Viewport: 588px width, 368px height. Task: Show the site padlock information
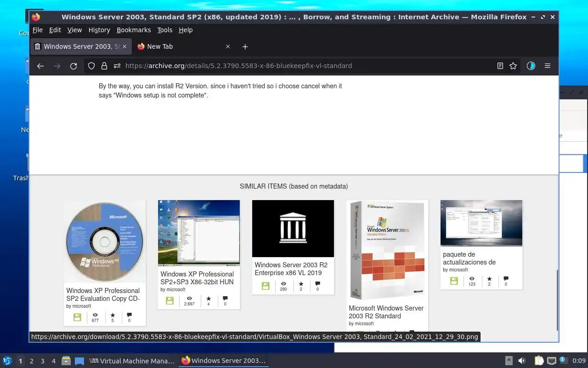pos(104,66)
